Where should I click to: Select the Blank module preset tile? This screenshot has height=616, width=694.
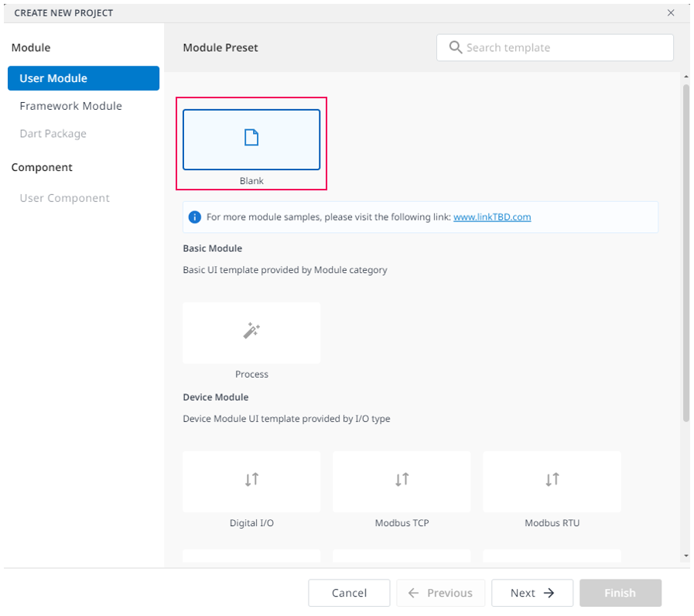tap(251, 140)
